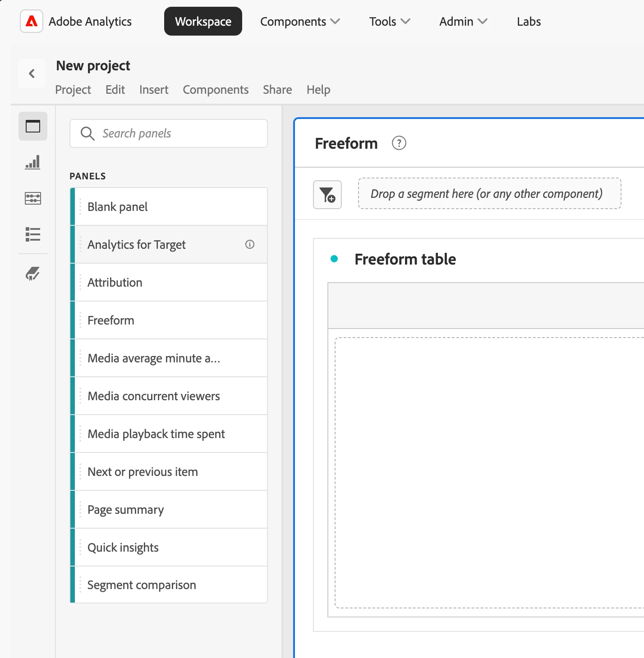Open the Components icon in left rail

point(33,198)
